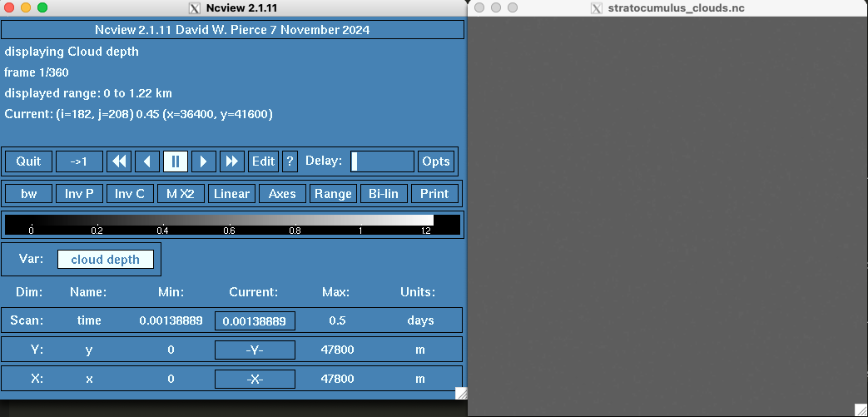
Task: Toggle Inv C color inversion
Action: pyautogui.click(x=130, y=194)
